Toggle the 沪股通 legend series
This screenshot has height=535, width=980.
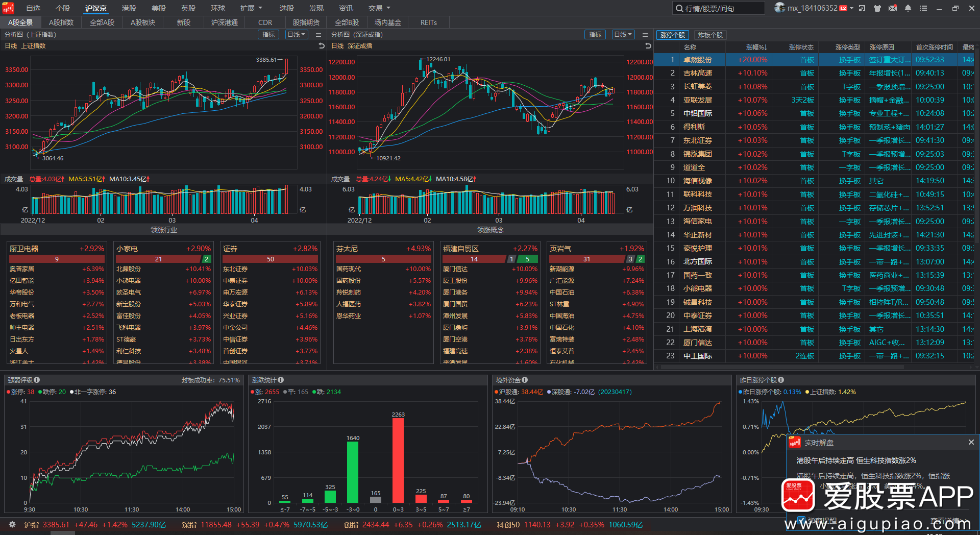pyautogui.click(x=519, y=392)
